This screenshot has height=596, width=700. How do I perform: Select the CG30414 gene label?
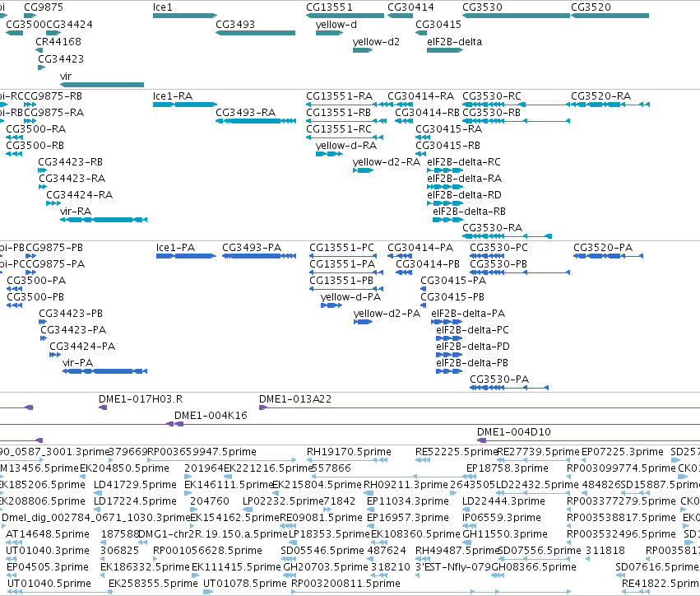[410, 7]
